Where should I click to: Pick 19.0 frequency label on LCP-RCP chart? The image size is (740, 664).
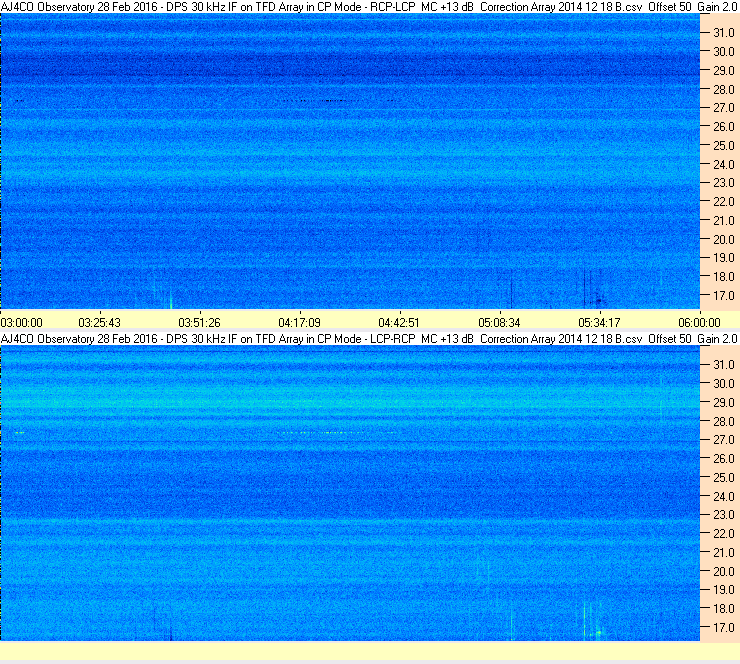[724, 590]
